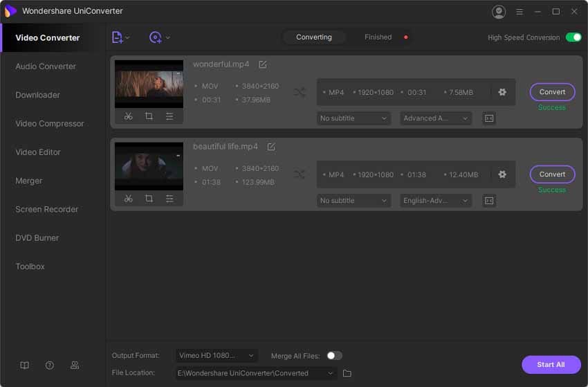Screen dimensions: 588x387
Task: Click rename icon next to wonderful.mp4
Action: coord(262,64)
